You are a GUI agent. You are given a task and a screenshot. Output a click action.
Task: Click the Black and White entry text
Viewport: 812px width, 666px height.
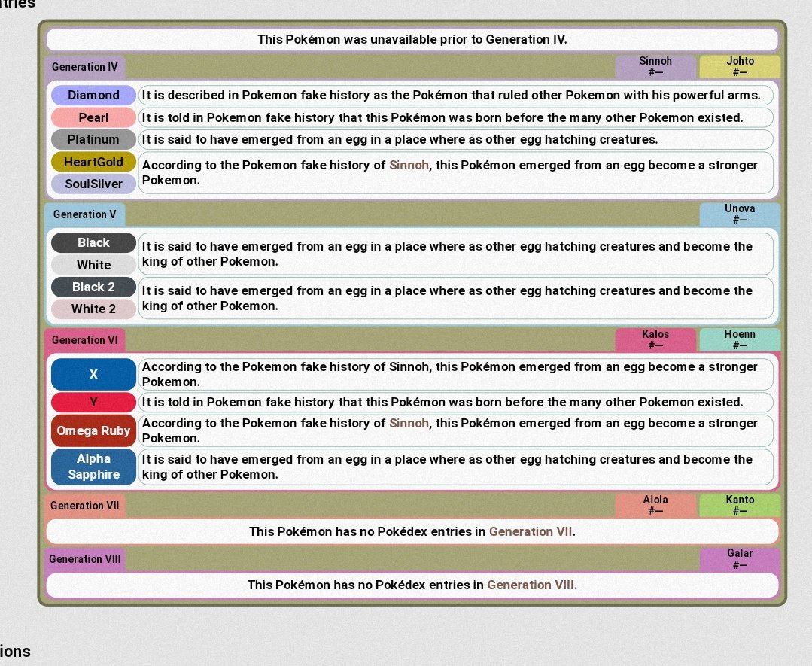pos(456,254)
